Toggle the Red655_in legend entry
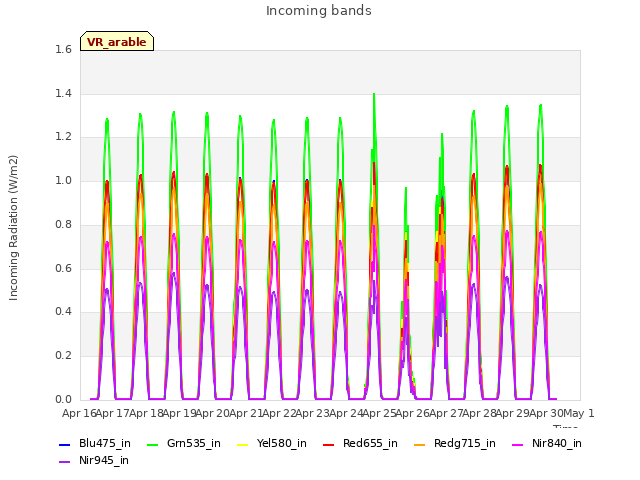The width and height of the screenshot is (640, 480). (360, 443)
